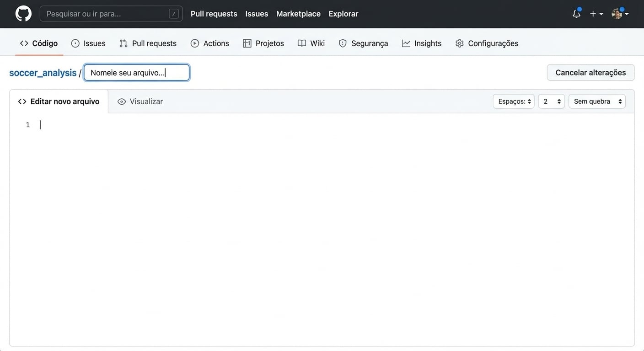
Task: Open the Marketplace menu item
Action: click(x=298, y=13)
